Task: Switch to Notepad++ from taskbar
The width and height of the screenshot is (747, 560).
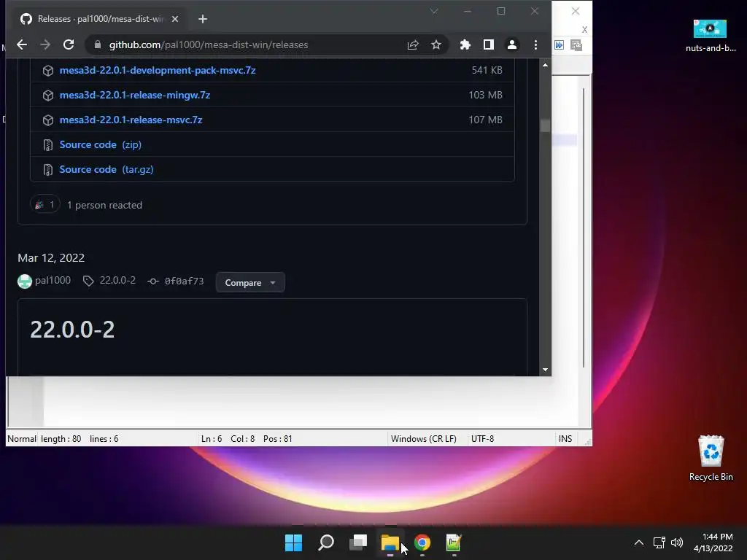Action: (454, 542)
